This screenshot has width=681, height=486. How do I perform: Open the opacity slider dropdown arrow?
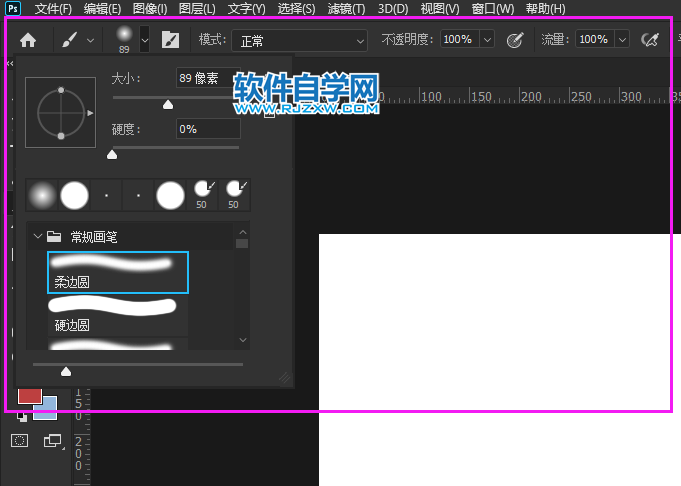point(487,40)
